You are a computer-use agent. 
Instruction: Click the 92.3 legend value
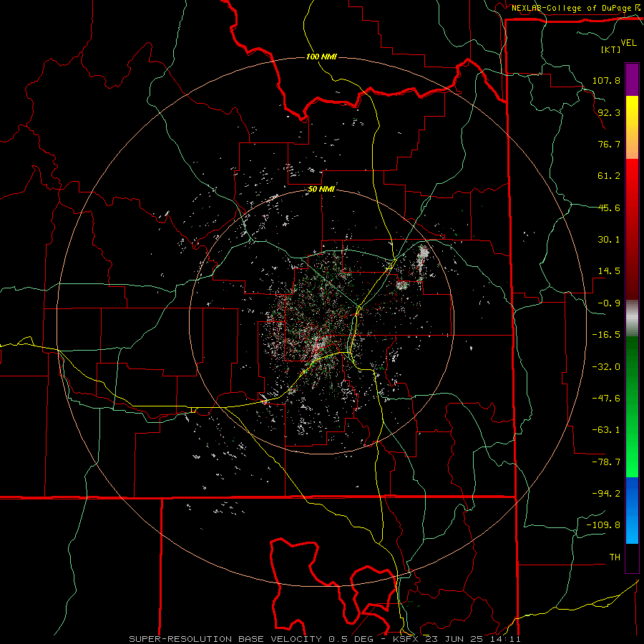[609, 112]
